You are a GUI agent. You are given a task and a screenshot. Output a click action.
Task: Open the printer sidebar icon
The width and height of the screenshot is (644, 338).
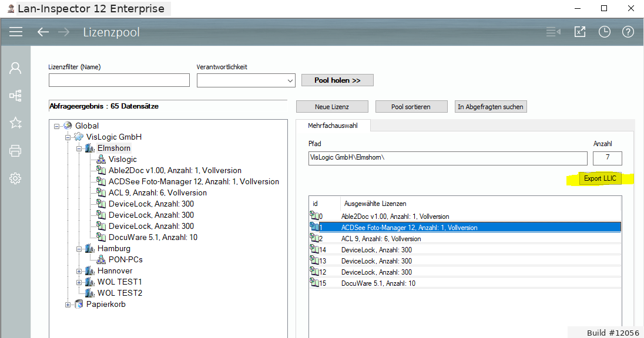15,151
